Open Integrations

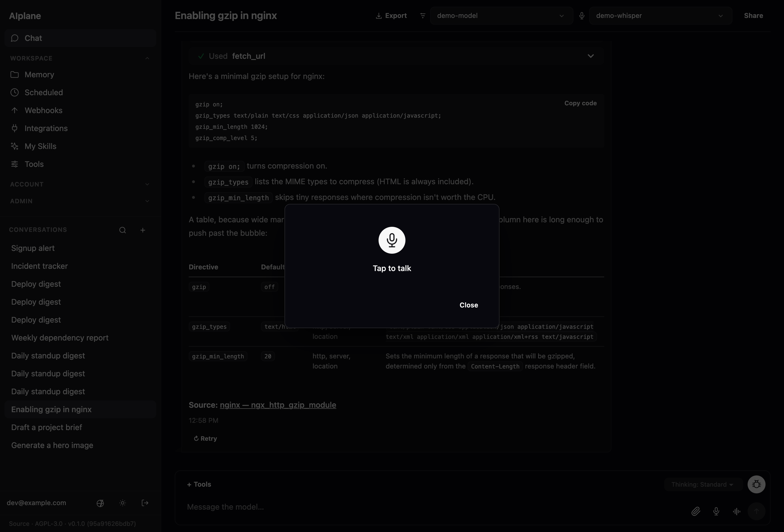click(x=80, y=128)
